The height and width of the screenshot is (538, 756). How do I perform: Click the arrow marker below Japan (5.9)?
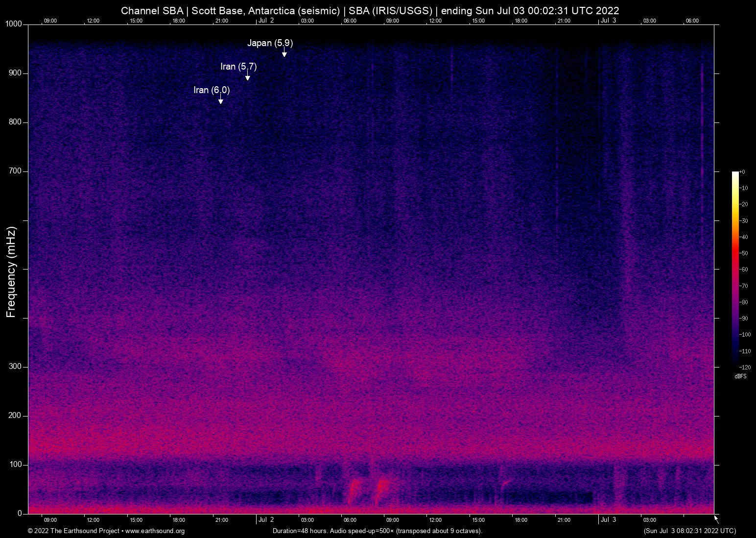point(284,52)
